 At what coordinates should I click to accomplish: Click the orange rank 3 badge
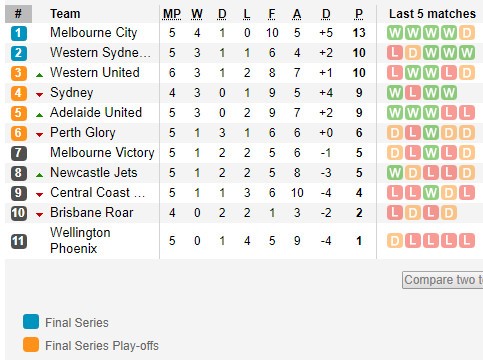click(x=18, y=73)
